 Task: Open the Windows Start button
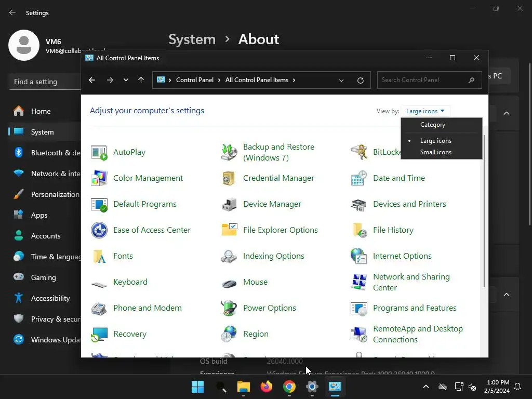[x=197, y=387]
